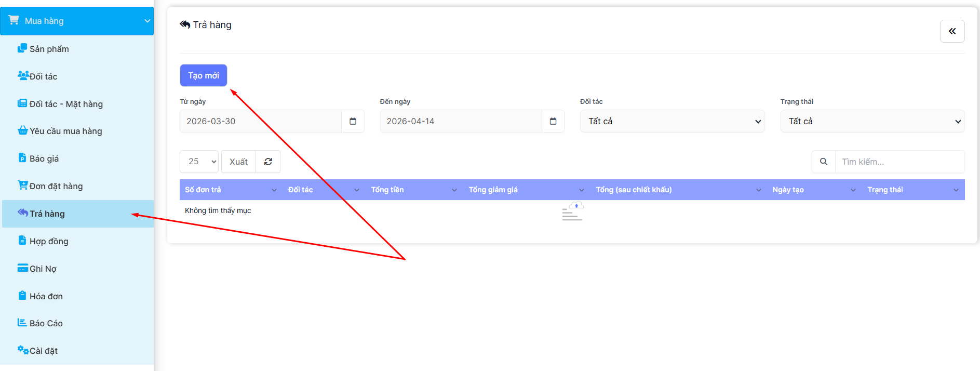Change the 25 rows-per-page dropdown
Screen dimensions: 980x371
click(x=199, y=162)
